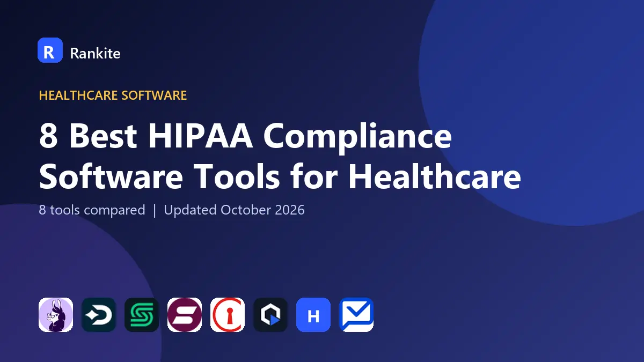
Task: Click the 8 Best HIPAA Compliance headline
Action: click(x=245, y=137)
